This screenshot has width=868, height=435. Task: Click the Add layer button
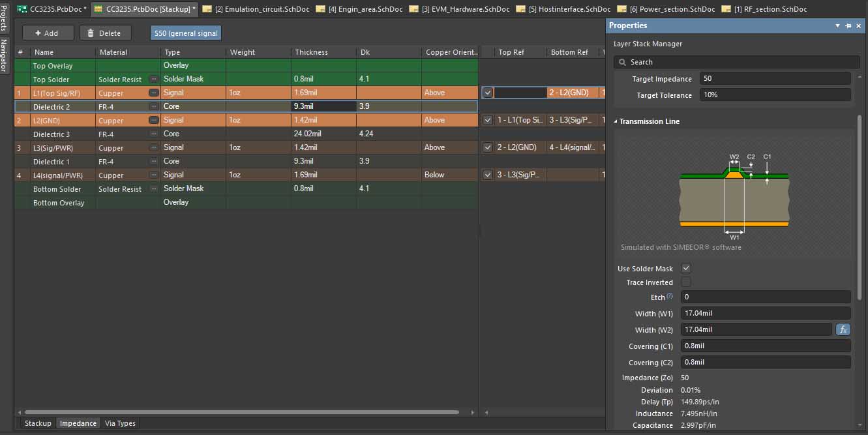pos(48,33)
